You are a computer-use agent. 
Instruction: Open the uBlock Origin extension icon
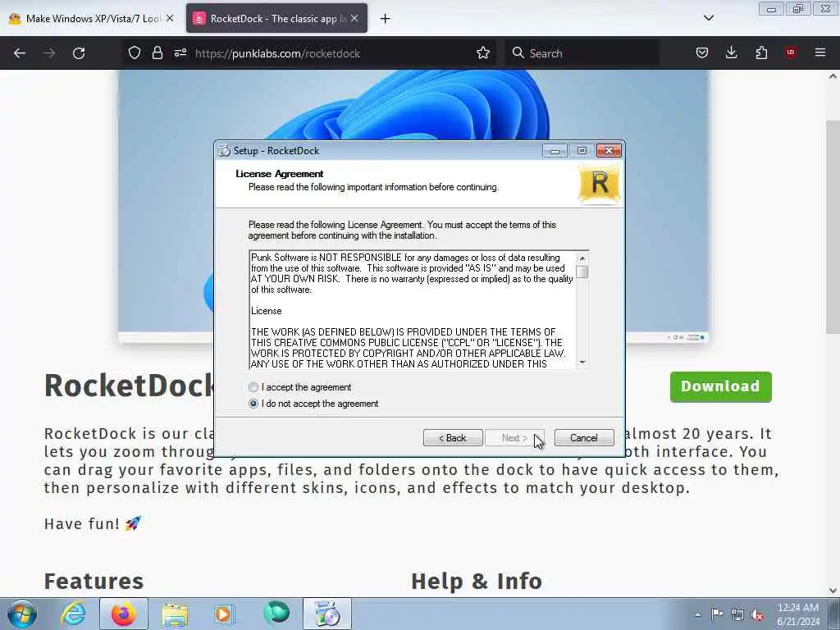791,52
